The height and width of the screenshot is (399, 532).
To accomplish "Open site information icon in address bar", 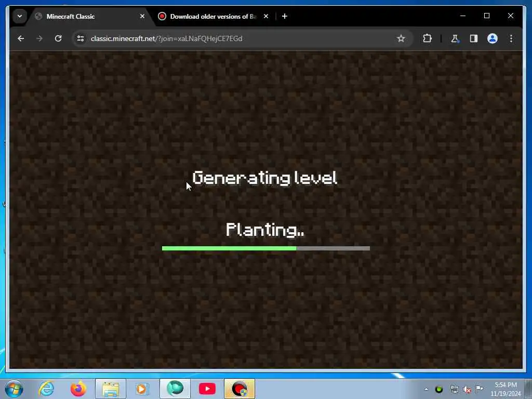I will pyautogui.click(x=81, y=38).
